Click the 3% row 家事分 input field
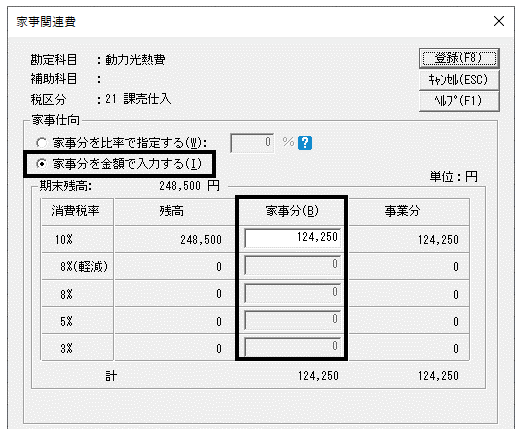Image resolution: width=518 pixels, height=429 pixels. pos(292,346)
